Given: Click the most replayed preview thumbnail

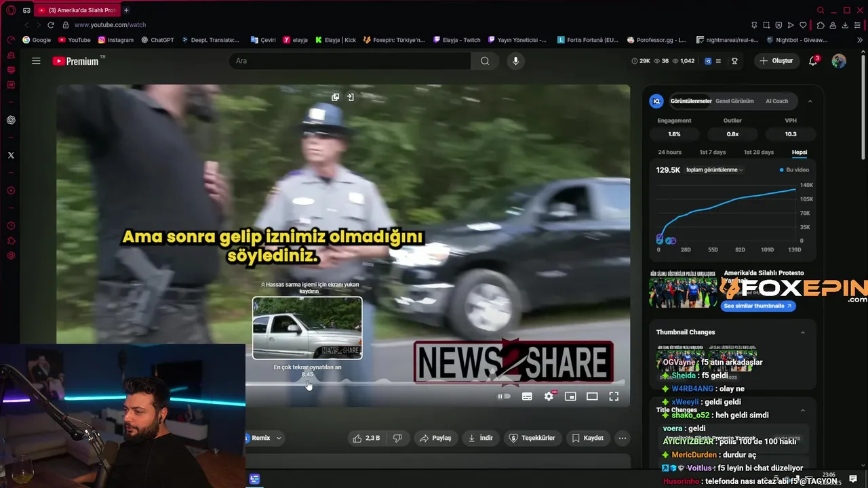Looking at the screenshot, I should click(307, 328).
